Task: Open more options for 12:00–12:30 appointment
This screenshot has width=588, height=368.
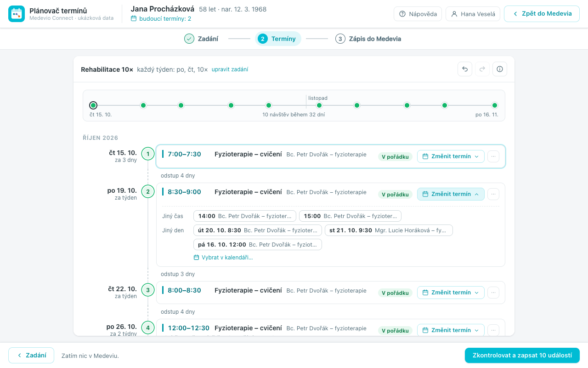Action: tap(493, 330)
